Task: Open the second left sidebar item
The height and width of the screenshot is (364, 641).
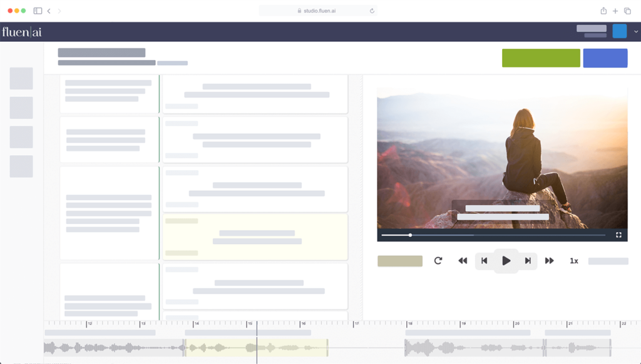Action: (x=21, y=108)
